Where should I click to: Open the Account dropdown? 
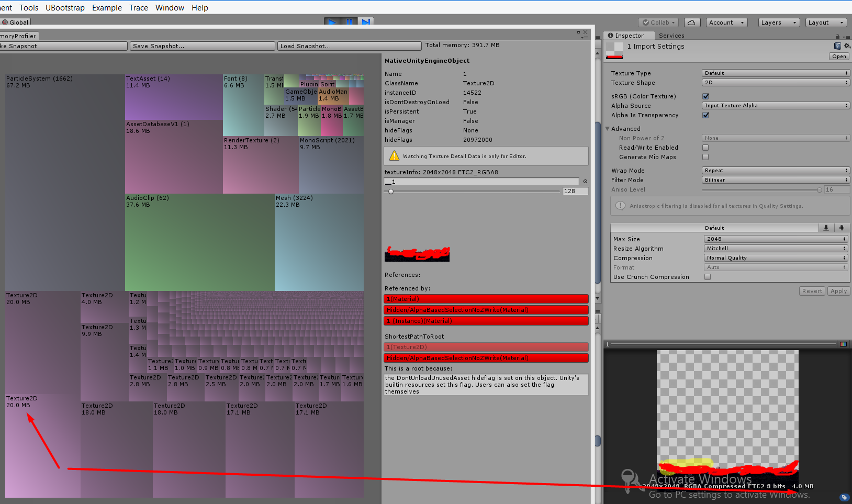point(727,23)
